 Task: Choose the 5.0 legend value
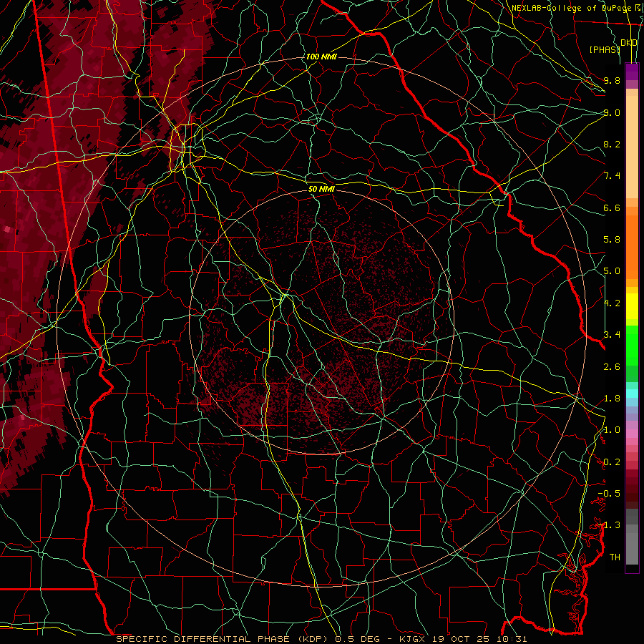pyautogui.click(x=612, y=271)
